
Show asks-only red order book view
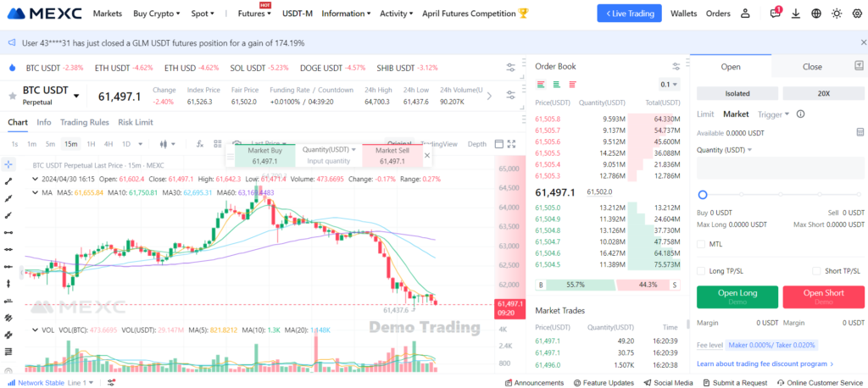(572, 85)
